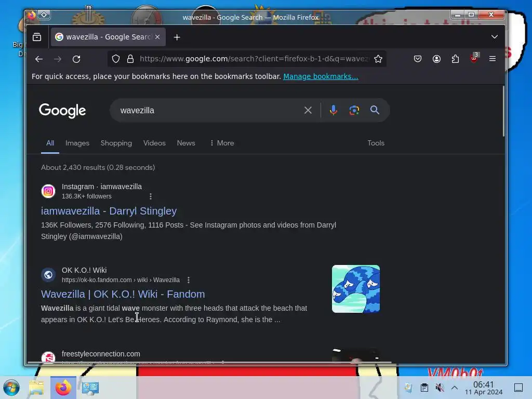Switch to Shopping results tab
Screen dimensions: 532x399
116,143
